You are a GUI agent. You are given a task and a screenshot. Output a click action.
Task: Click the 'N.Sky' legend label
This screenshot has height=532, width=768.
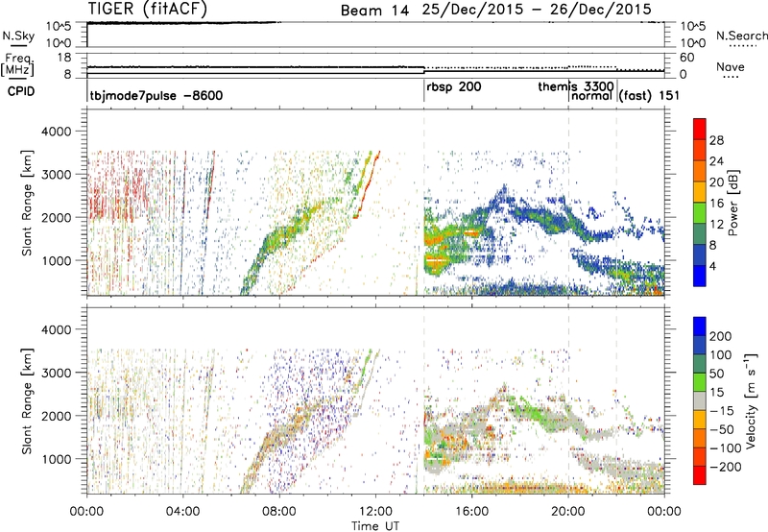point(18,36)
